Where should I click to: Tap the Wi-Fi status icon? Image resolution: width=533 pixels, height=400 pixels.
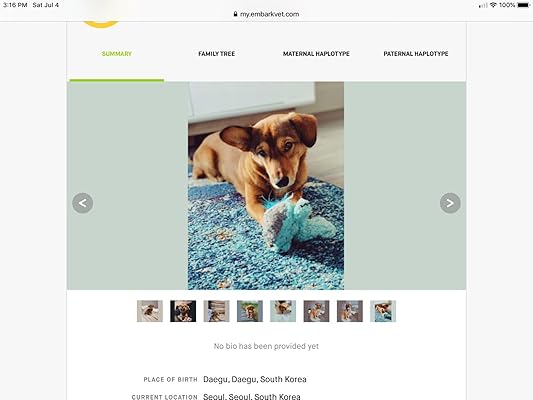[x=493, y=5]
